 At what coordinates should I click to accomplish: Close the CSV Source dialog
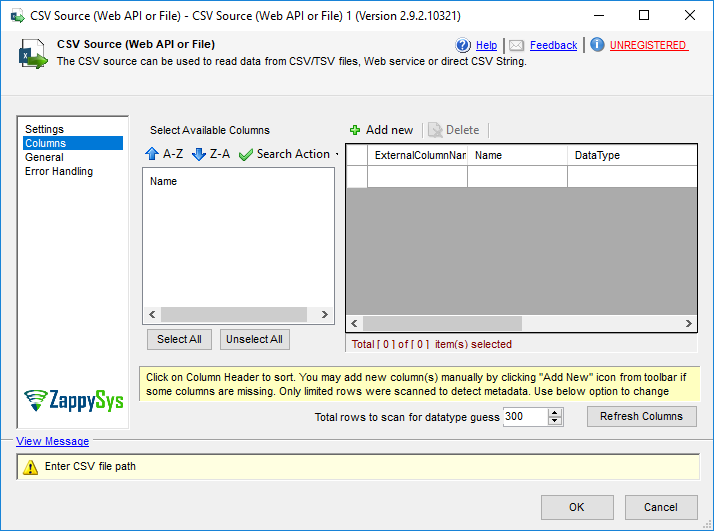[689, 15]
